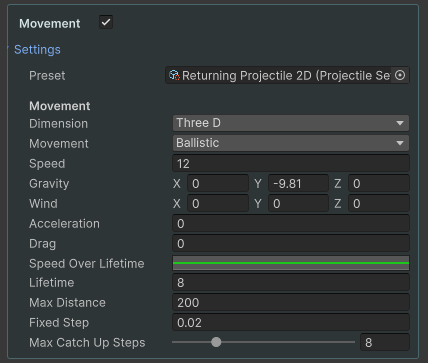Screen dimensions: 428x363
Task: Click the bold Movement section header under Preset
Action: pos(60,106)
